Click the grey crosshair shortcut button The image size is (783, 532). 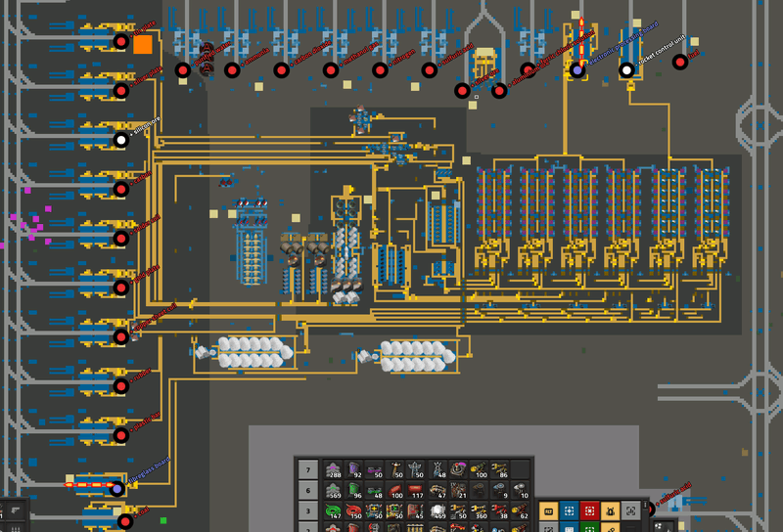click(630, 511)
